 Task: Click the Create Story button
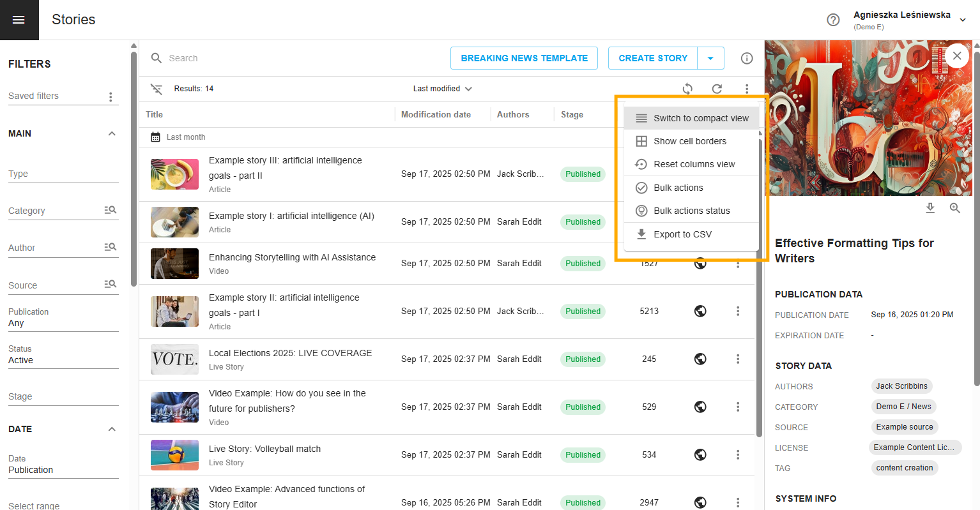653,58
